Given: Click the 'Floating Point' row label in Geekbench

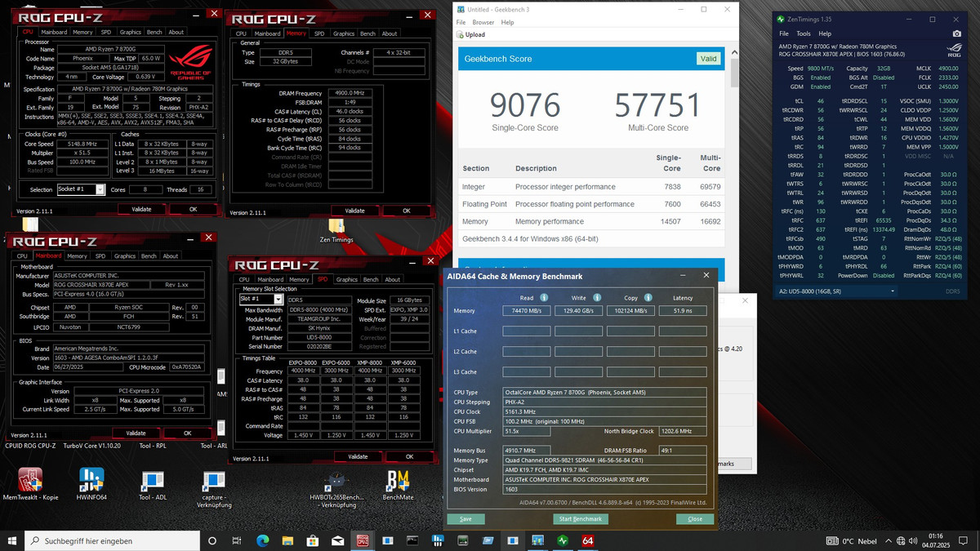Looking at the screenshot, I should tap(485, 204).
